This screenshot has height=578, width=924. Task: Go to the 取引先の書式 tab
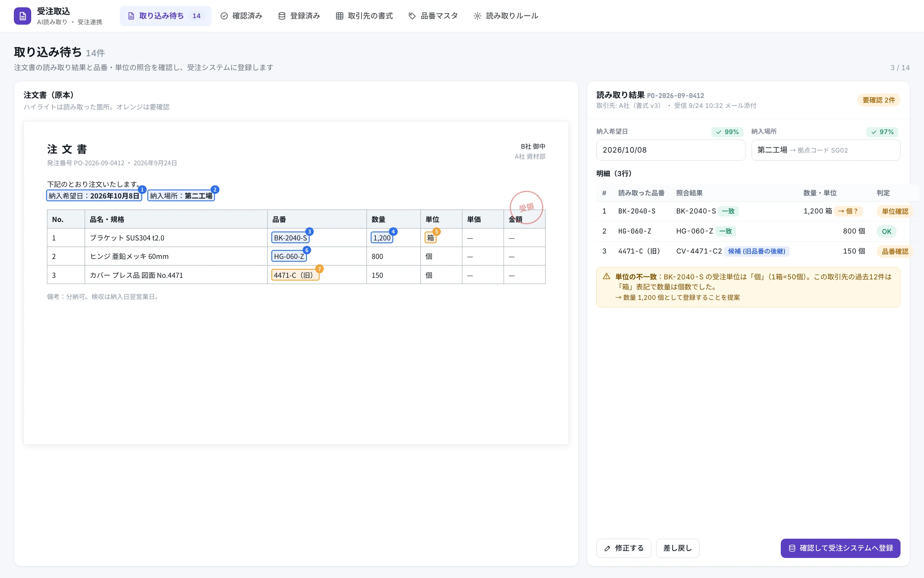click(x=364, y=16)
